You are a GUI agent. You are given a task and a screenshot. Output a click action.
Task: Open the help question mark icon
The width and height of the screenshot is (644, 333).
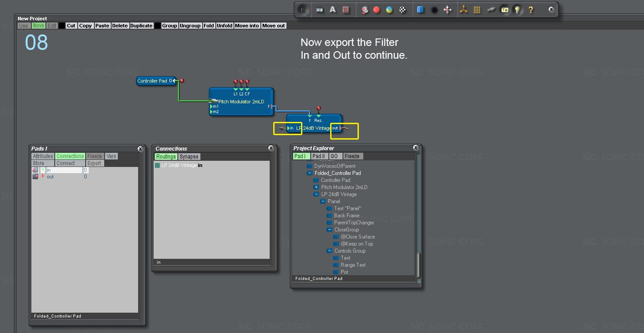[531, 9]
